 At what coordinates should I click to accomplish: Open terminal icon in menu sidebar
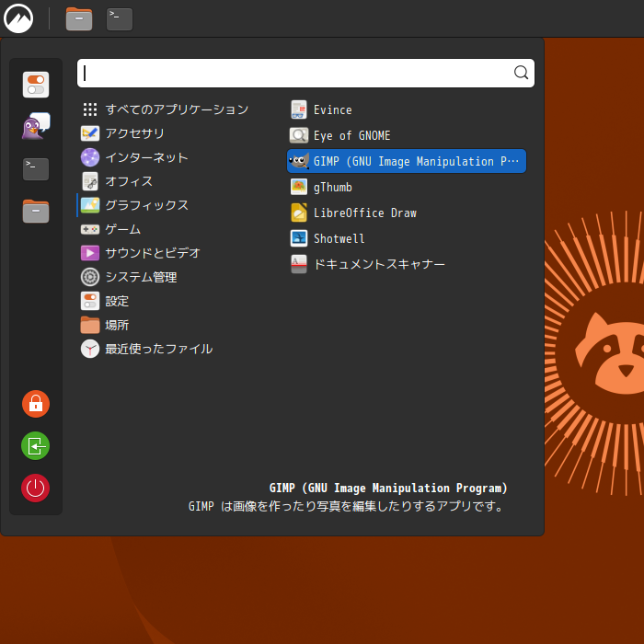pos(36,168)
